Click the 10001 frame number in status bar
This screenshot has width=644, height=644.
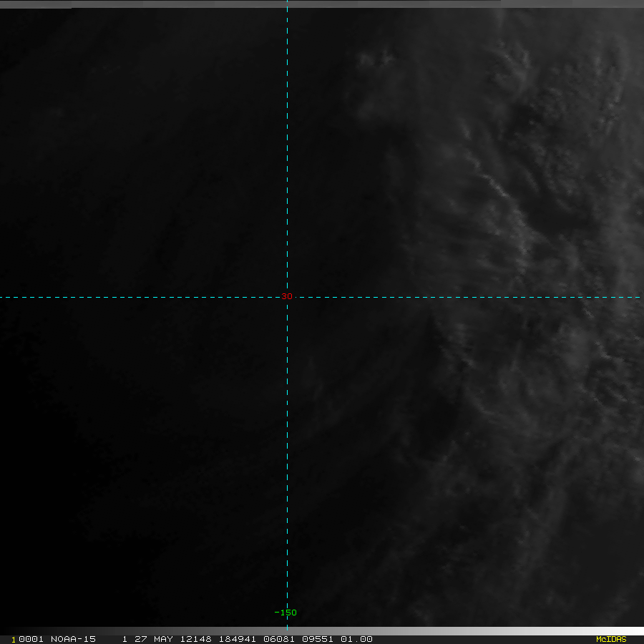29,639
